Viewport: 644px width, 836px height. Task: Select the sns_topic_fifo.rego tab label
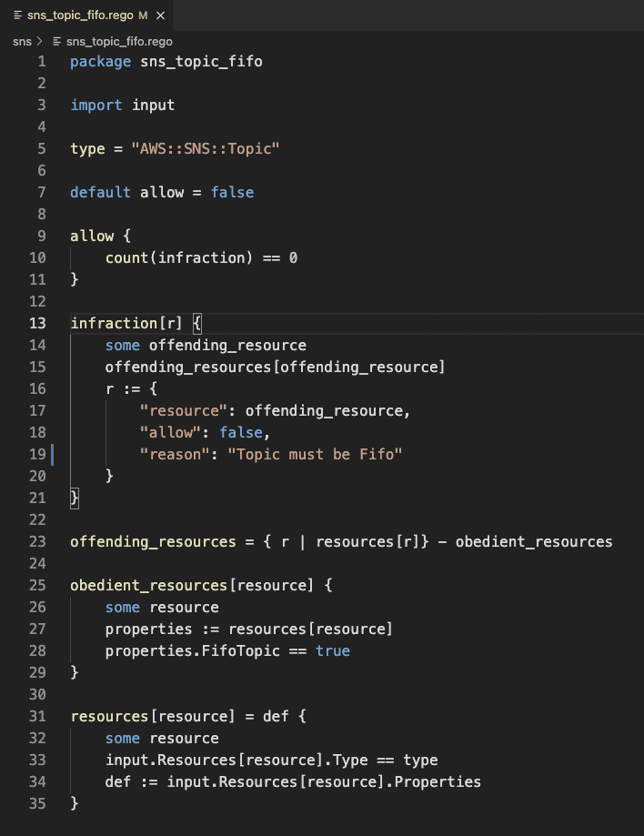pyautogui.click(x=79, y=15)
